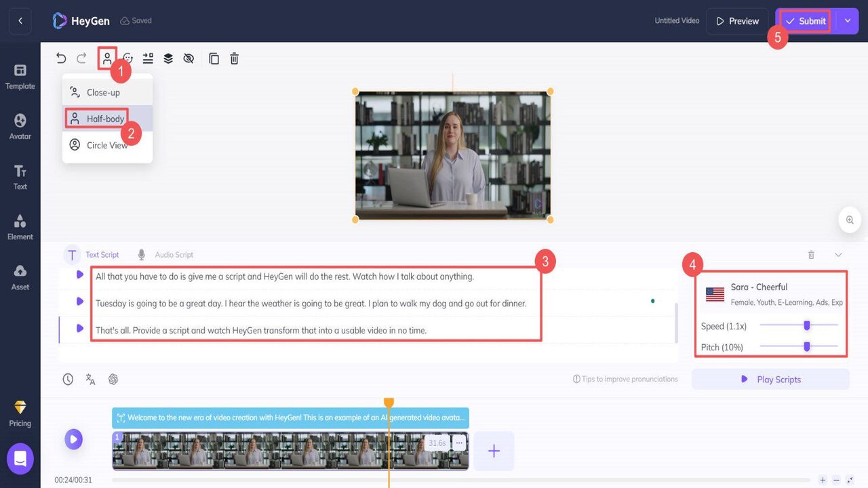
Task: Open the layers stack icon
Action: click(x=168, y=58)
